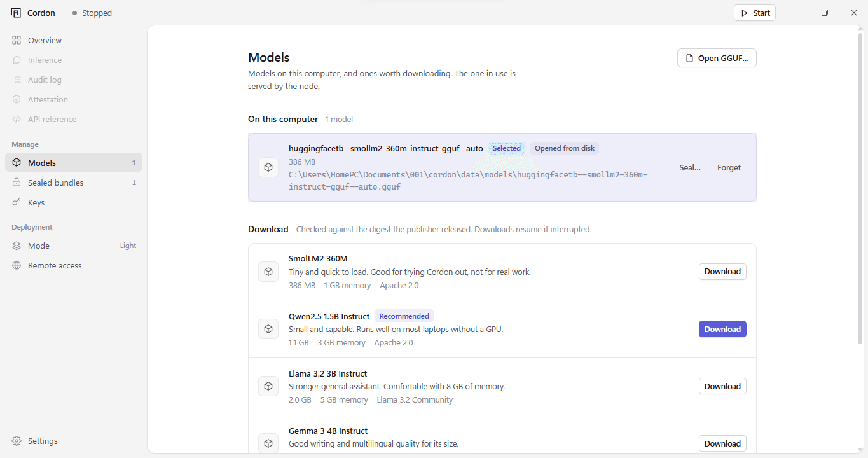The image size is (868, 458).
Task: Click the Stopped status indicator
Action: click(x=92, y=13)
